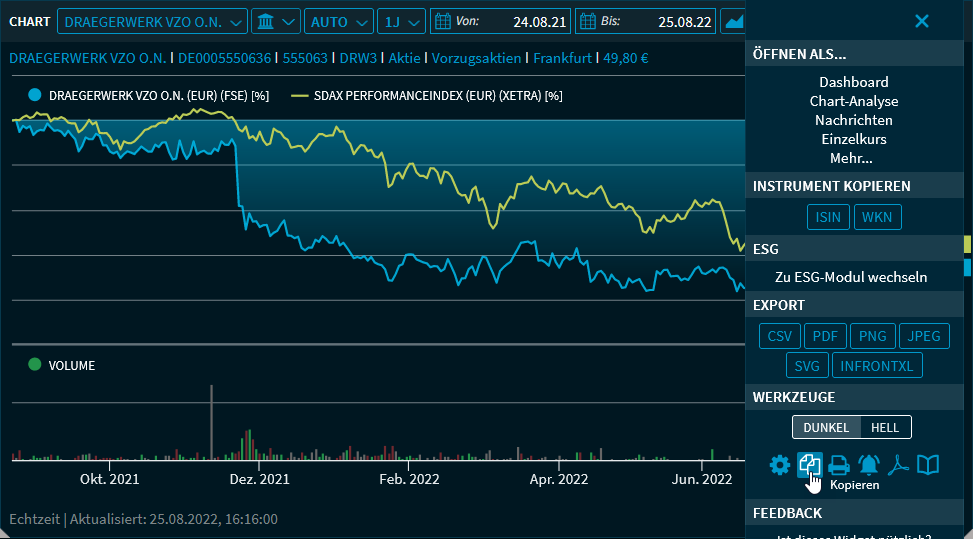Click the Kopieren copy icon
Image resolution: width=973 pixels, height=539 pixels.
pos(809,465)
